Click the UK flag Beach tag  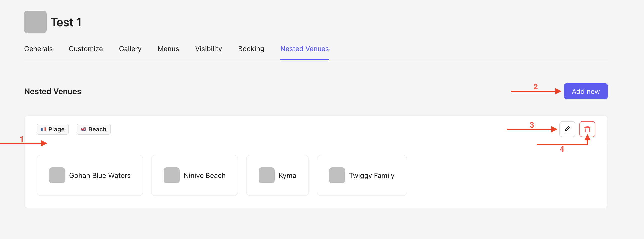(x=93, y=129)
